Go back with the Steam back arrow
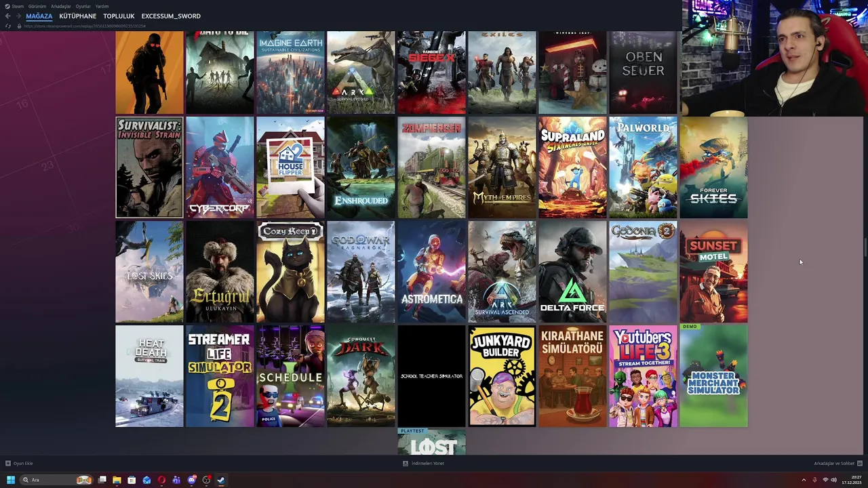868x488 pixels. pyautogui.click(x=7, y=16)
